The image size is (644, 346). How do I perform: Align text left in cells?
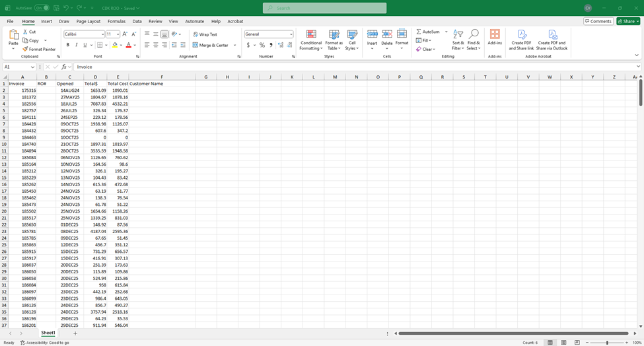pos(147,45)
